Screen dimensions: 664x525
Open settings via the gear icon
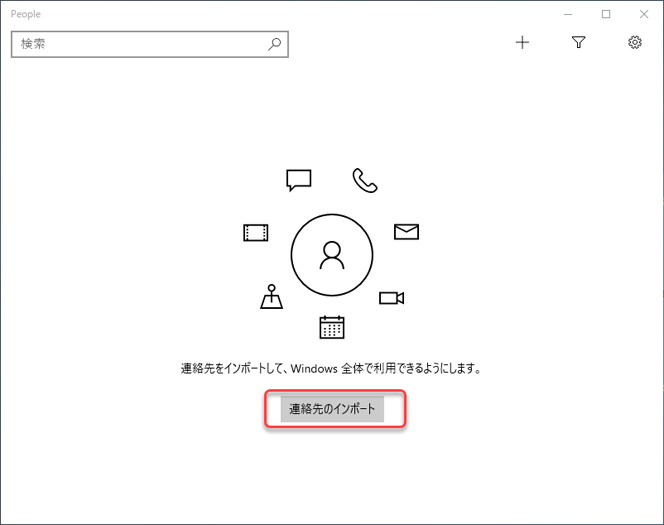tap(634, 42)
